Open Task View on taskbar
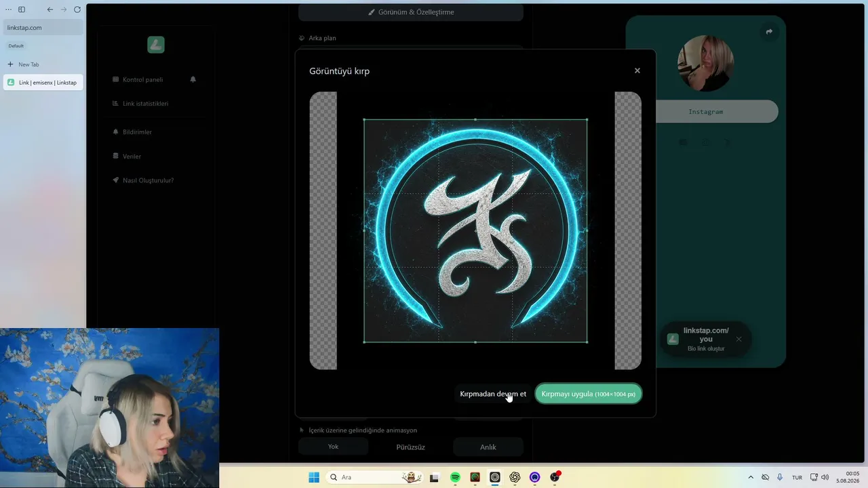The image size is (868, 488). pyautogui.click(x=435, y=477)
